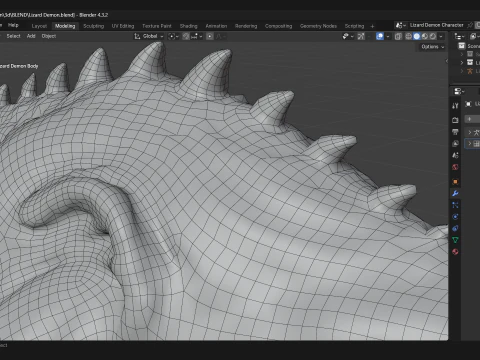Open the snapping options dropdown
Image resolution: width=480 pixels, height=360 pixels.
pos(197,36)
